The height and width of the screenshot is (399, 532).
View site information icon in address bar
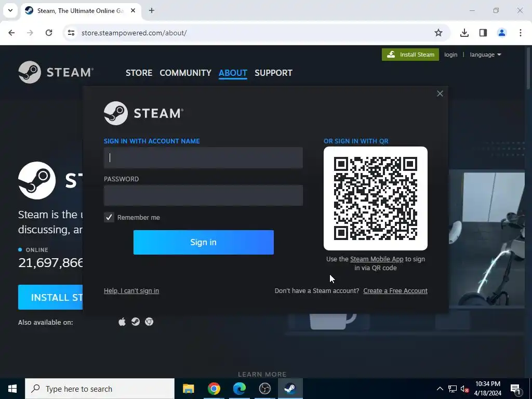point(71,33)
